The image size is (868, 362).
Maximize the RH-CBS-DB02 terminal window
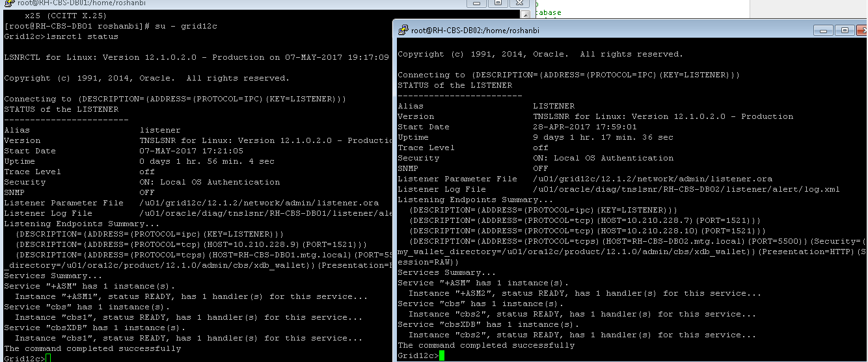(x=844, y=30)
